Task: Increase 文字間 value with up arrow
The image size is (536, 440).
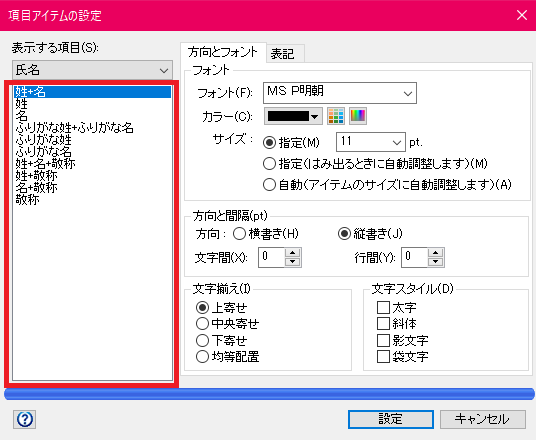Action: coord(293,253)
